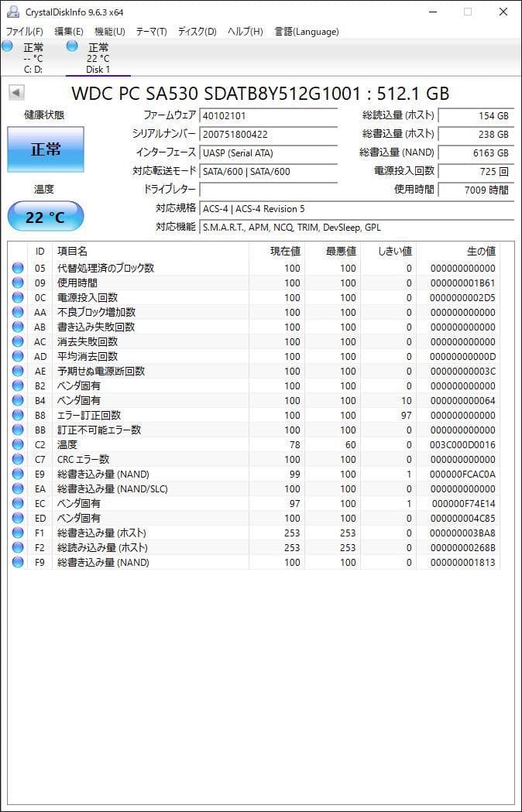
Task: Select 総書き込み量 (NAND/SLC) row text
Action: tap(112, 489)
